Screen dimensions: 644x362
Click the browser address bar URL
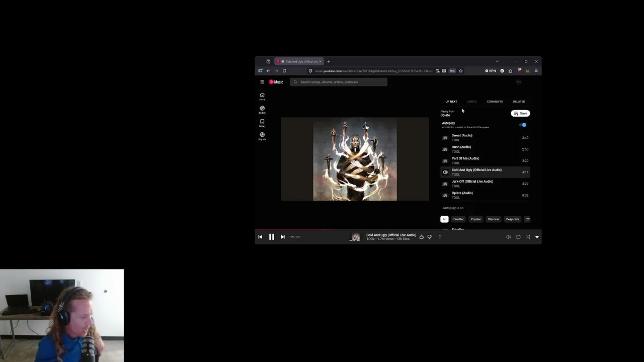tap(373, 71)
